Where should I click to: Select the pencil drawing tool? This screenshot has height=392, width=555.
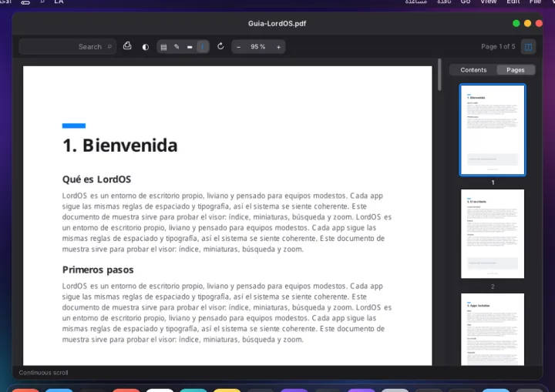tap(177, 47)
